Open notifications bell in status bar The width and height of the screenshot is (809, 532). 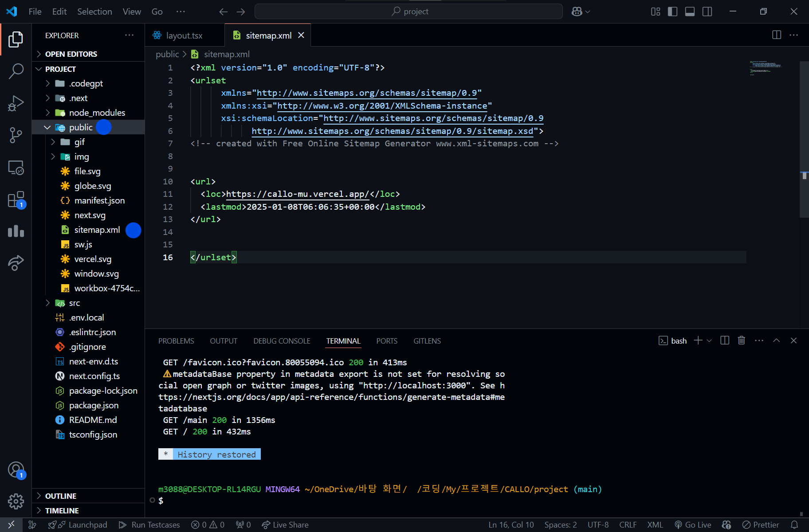[794, 525]
